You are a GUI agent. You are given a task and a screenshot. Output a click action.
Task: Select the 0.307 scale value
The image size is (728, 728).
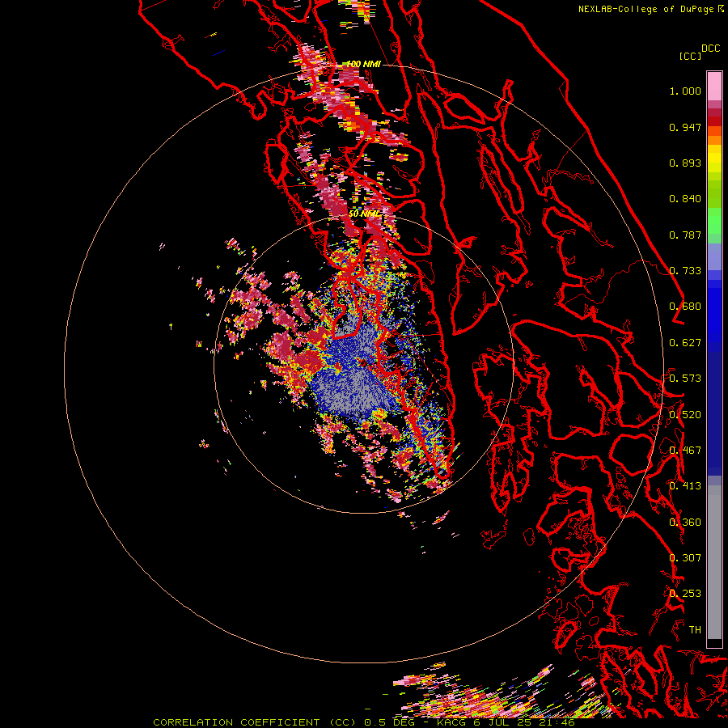(x=685, y=558)
